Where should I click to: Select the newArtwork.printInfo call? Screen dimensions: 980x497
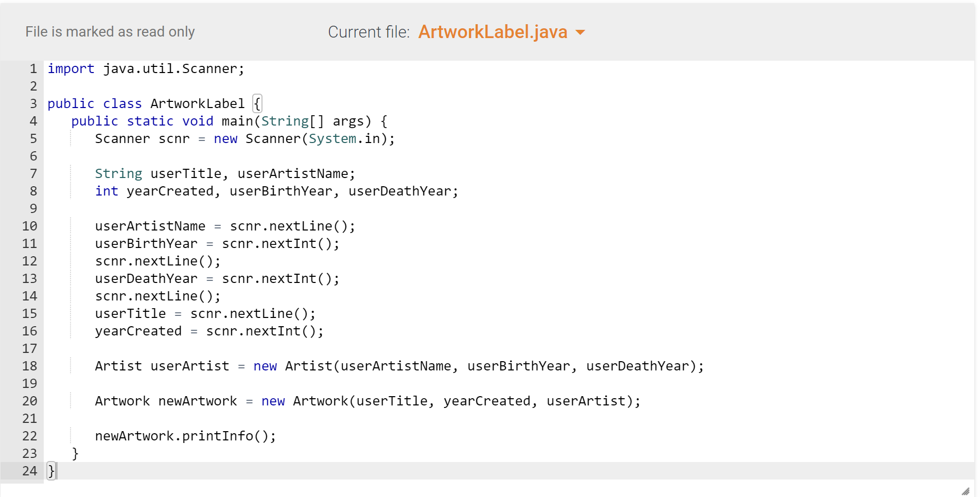click(x=185, y=436)
